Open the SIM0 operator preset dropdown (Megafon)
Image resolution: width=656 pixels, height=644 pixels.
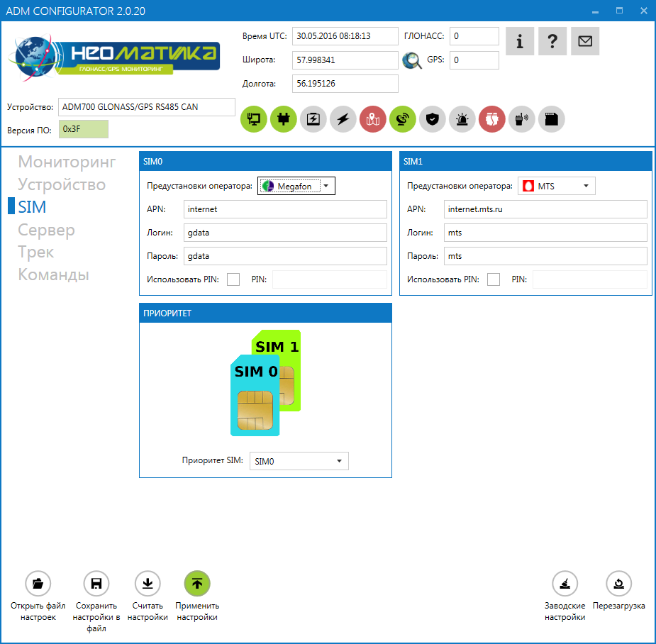tap(296, 186)
